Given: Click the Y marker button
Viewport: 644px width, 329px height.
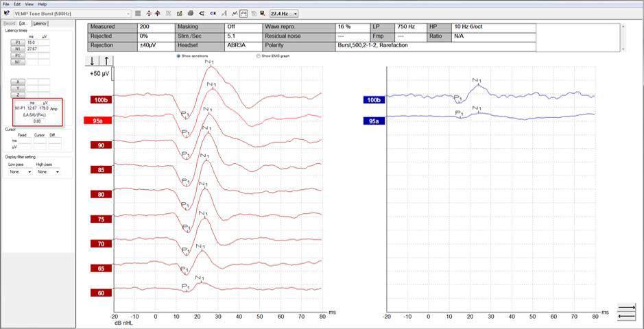Looking at the screenshot, I should pyautogui.click(x=18, y=88).
